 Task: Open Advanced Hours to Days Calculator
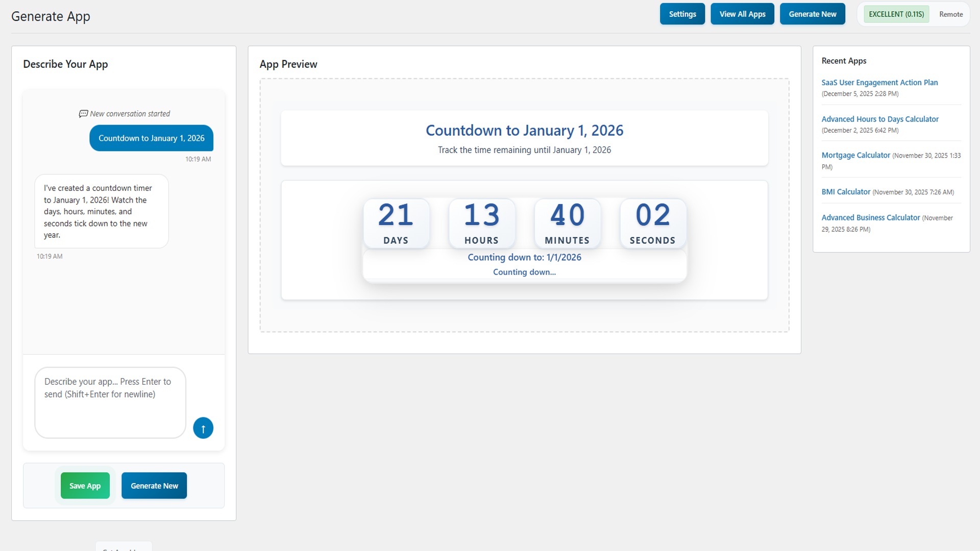880,119
